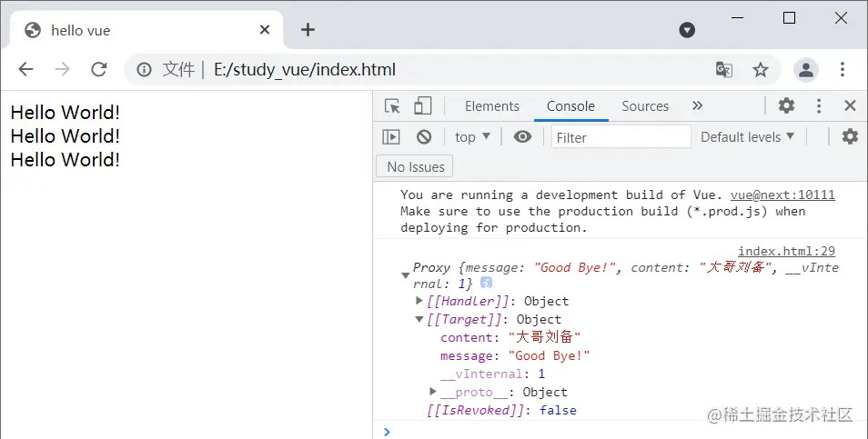This screenshot has width=868, height=439.
Task: Select the [[IsRevoked]]: false row
Action: point(501,410)
